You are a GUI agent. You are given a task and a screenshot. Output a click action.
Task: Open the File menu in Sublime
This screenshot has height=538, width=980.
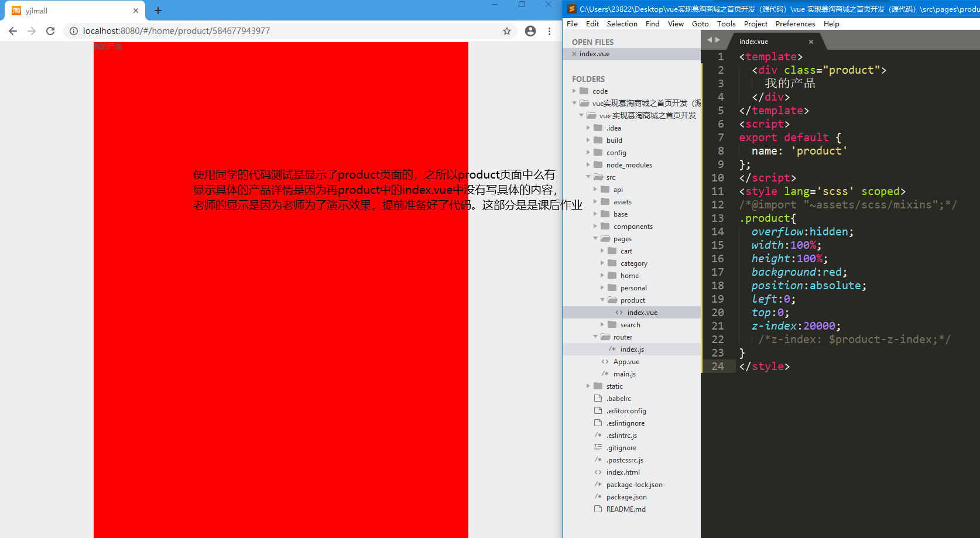[x=572, y=24]
